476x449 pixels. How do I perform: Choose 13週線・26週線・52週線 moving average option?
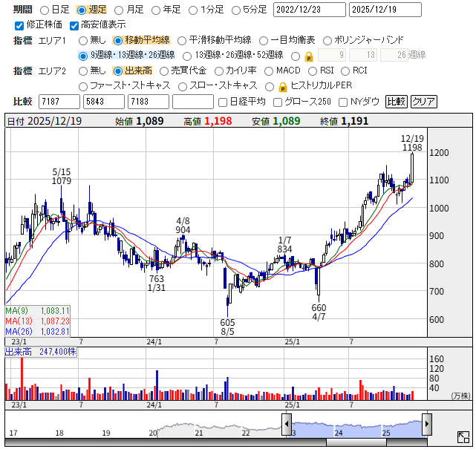[x=187, y=56]
